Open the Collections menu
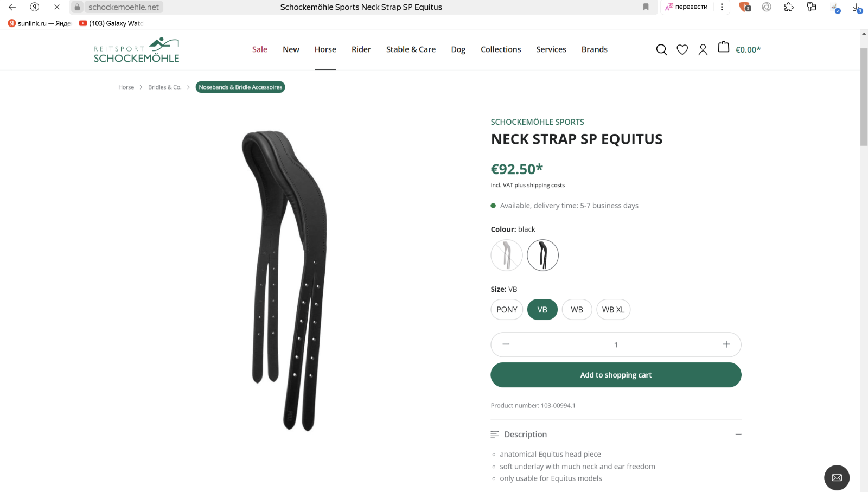The height and width of the screenshot is (492, 868). (x=500, y=49)
